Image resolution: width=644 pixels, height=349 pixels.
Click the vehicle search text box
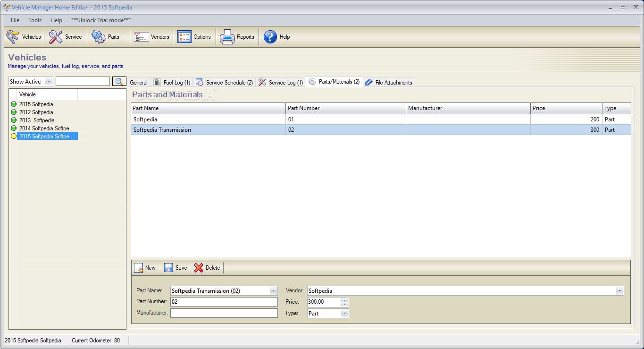pyautogui.click(x=83, y=82)
